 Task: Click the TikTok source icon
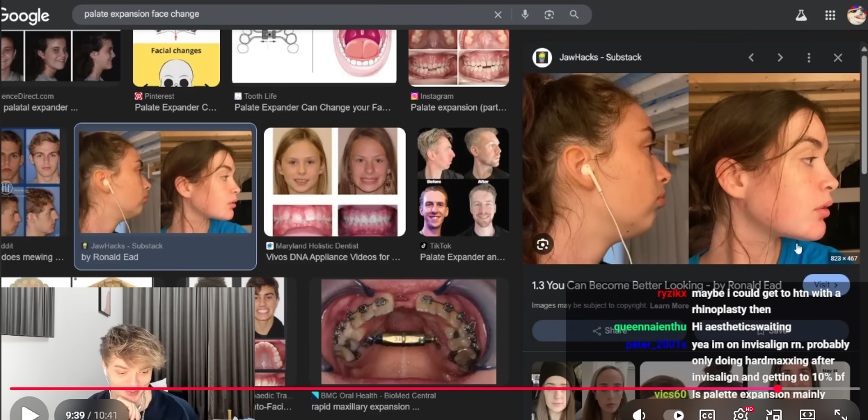click(423, 245)
